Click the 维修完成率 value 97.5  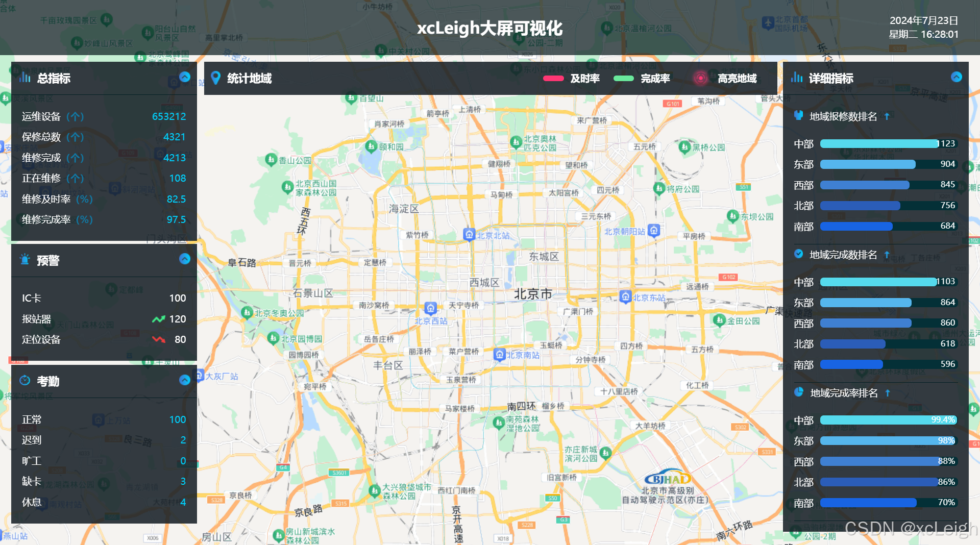[x=177, y=219]
